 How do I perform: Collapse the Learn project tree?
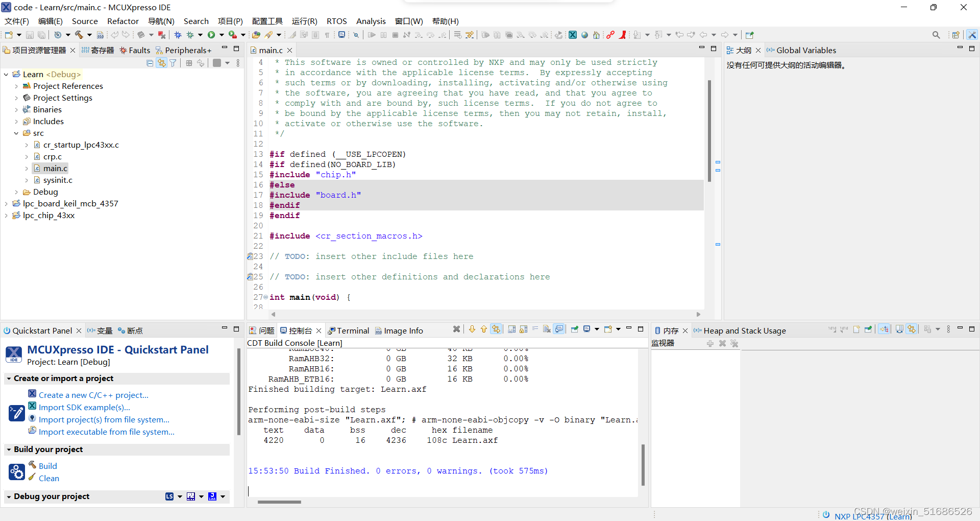tap(6, 75)
